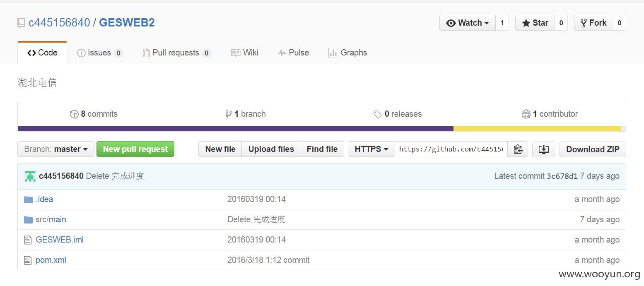Viewport: 644px width, 286px height.
Task: Click the contributor people icon
Action: click(526, 114)
